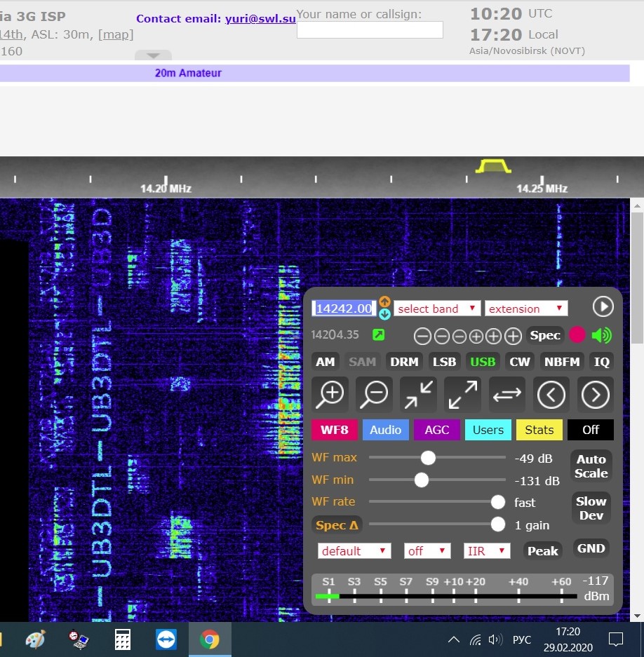
Task: Click the WF max slider handle
Action: [x=428, y=458]
